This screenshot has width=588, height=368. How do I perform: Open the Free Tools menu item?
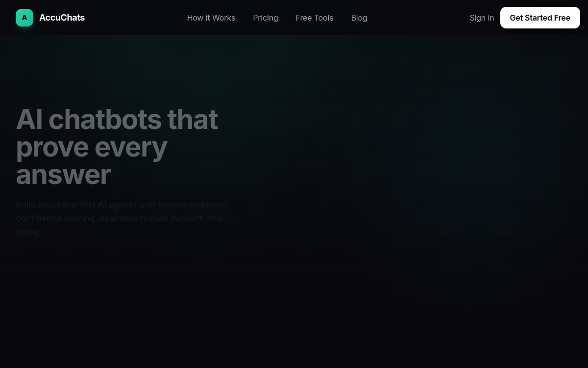pos(315,18)
